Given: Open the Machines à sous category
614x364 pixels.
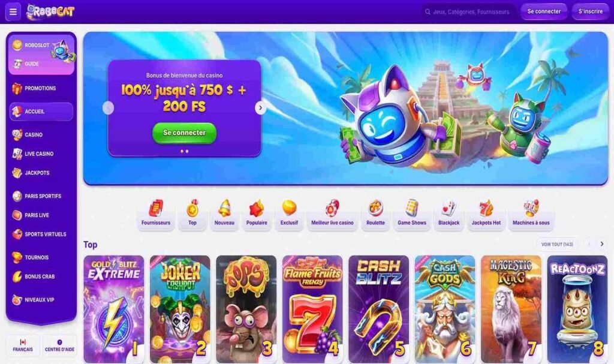Looking at the screenshot, I should 531,213.
